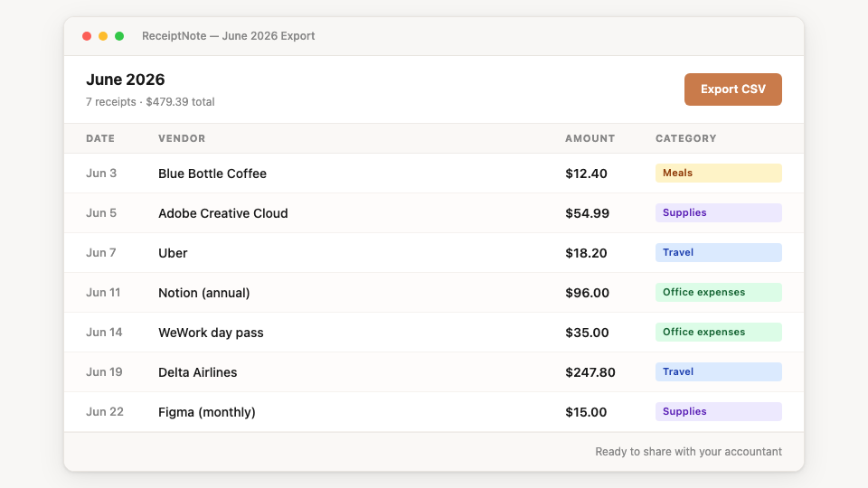Select the AMOUNT column header

click(x=590, y=138)
